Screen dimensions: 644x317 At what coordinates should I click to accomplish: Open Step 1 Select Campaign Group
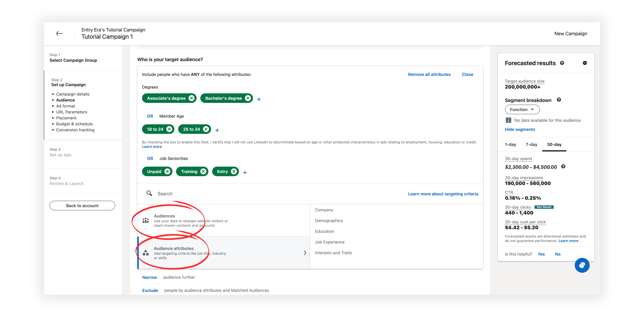pyautogui.click(x=73, y=58)
